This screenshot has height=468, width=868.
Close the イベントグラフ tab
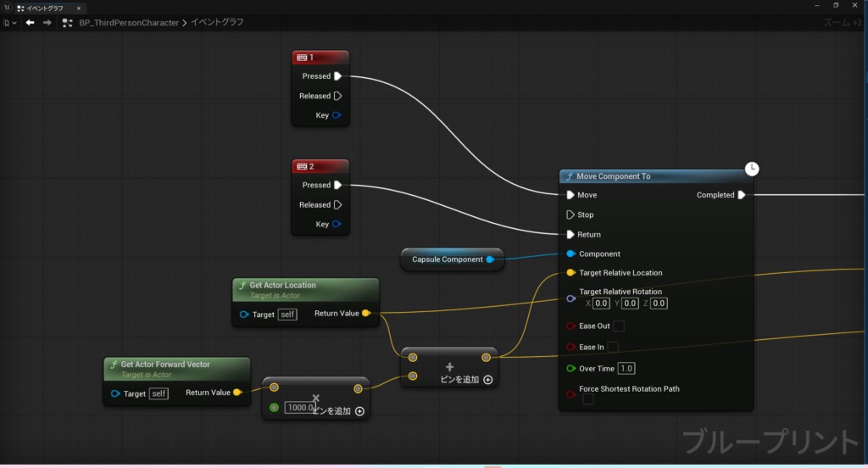pos(79,7)
